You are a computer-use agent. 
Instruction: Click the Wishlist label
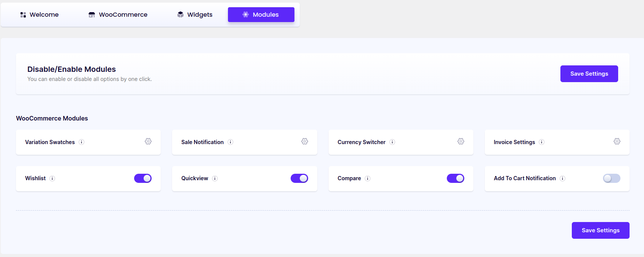(x=35, y=178)
